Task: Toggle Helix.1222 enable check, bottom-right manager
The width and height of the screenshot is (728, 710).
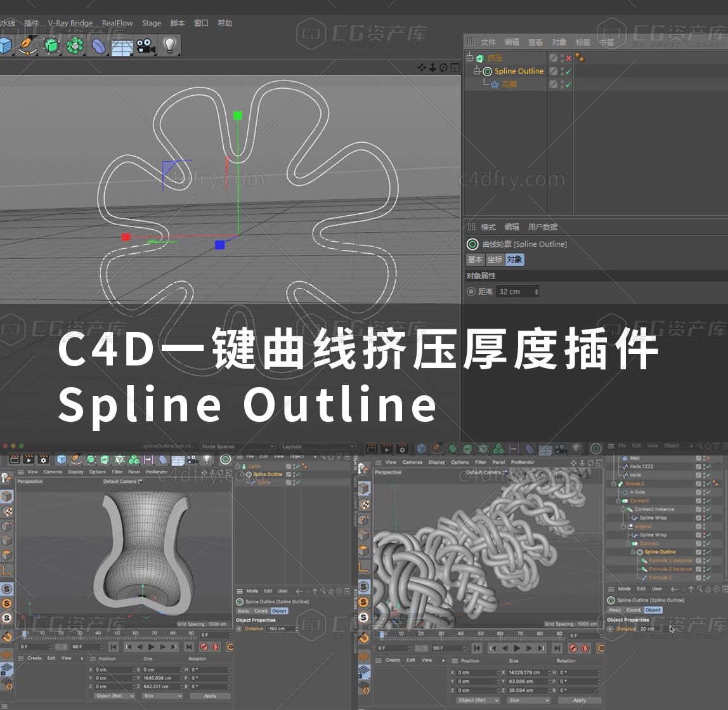Action: point(708,466)
